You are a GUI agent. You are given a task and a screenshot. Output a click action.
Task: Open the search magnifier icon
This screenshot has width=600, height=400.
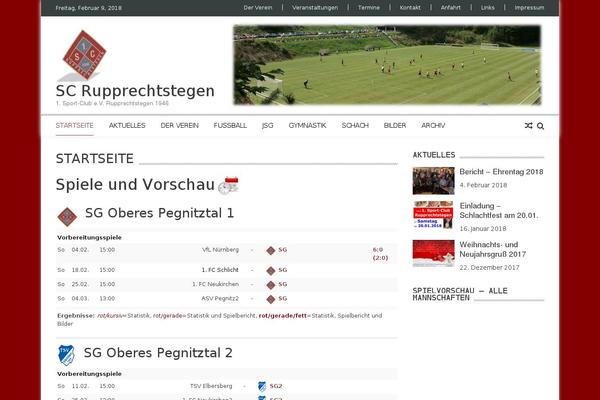point(540,126)
